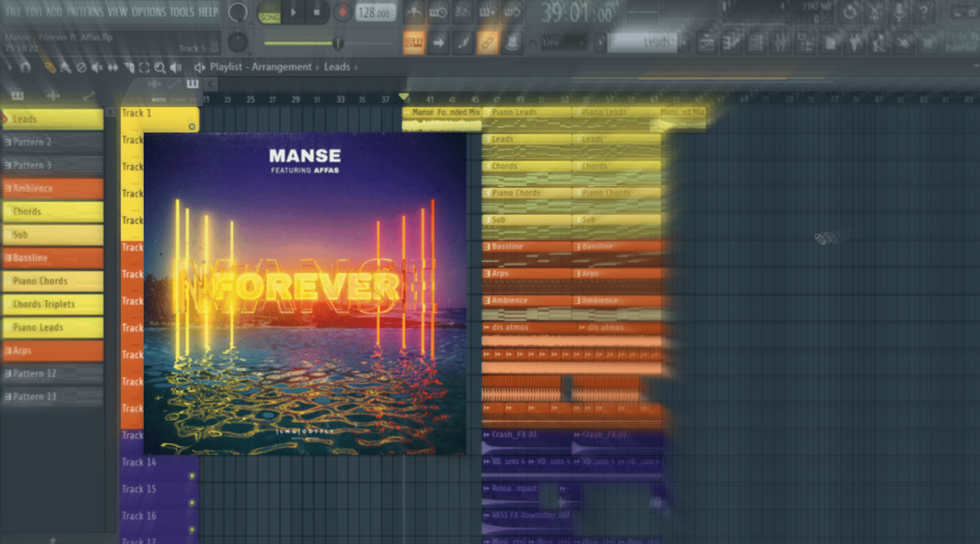Image resolution: width=980 pixels, height=544 pixels.
Task: Select the Ambience pattern in picker
Action: pyautogui.click(x=52, y=189)
